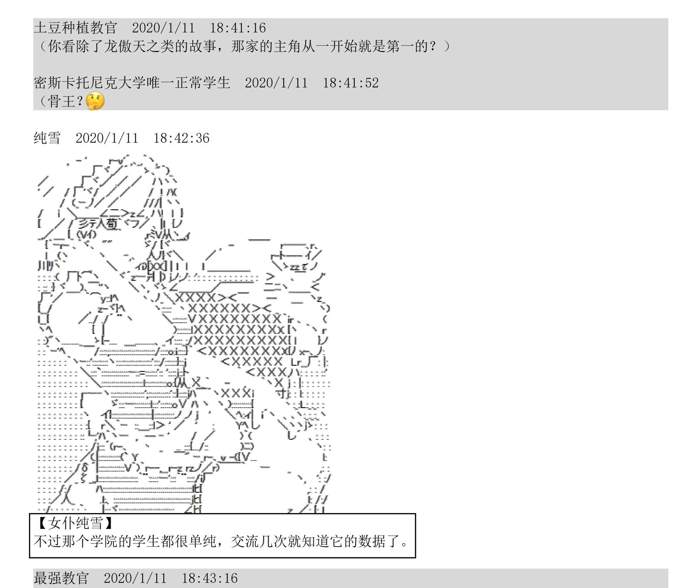Click the 18:41:52 timestamp

tap(351, 83)
